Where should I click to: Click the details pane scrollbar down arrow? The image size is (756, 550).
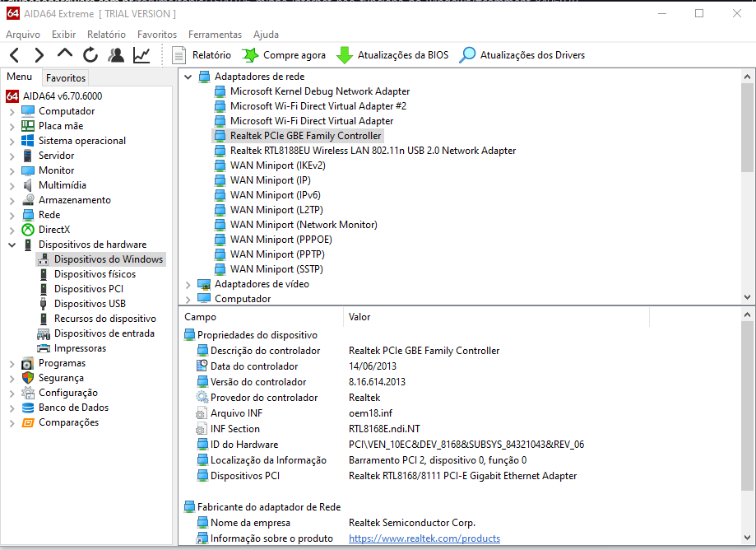click(x=747, y=538)
